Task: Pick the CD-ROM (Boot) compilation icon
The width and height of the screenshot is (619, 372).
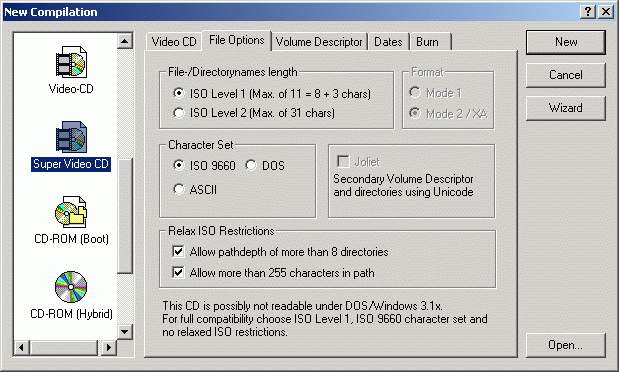Action: coord(71,212)
